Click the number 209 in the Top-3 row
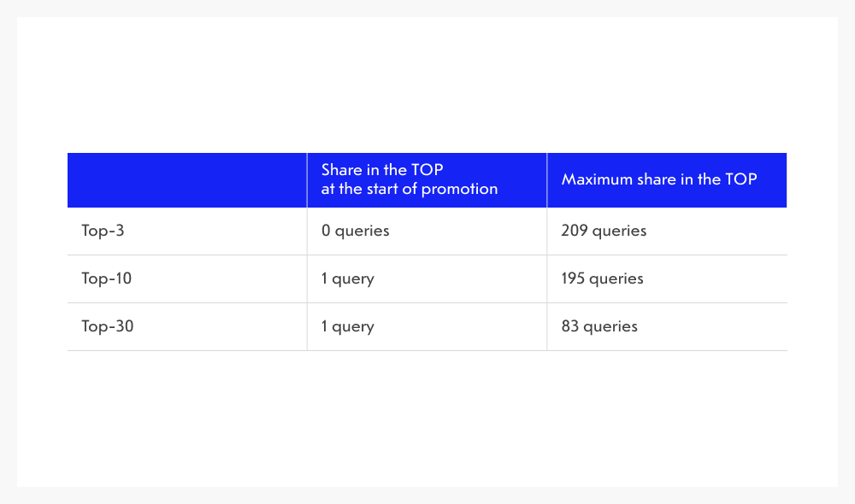Image resolution: width=855 pixels, height=504 pixels. (575, 231)
